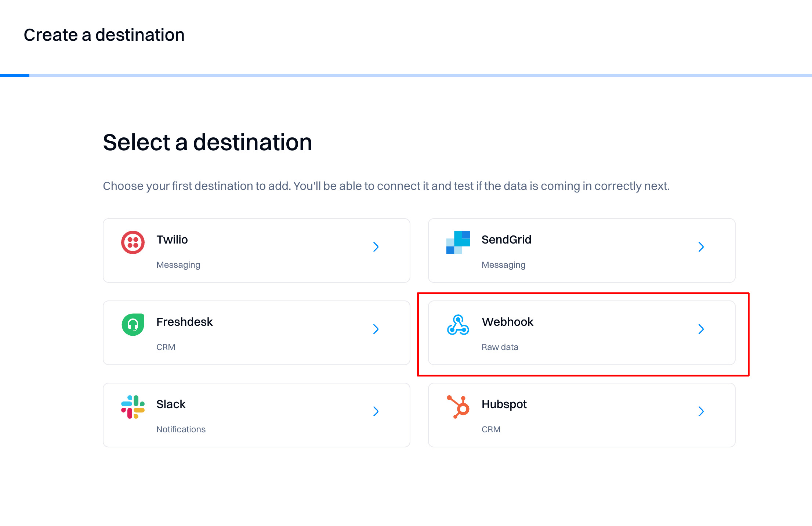Click the Freshdesk headset icon
The width and height of the screenshot is (812, 526).
(133, 325)
